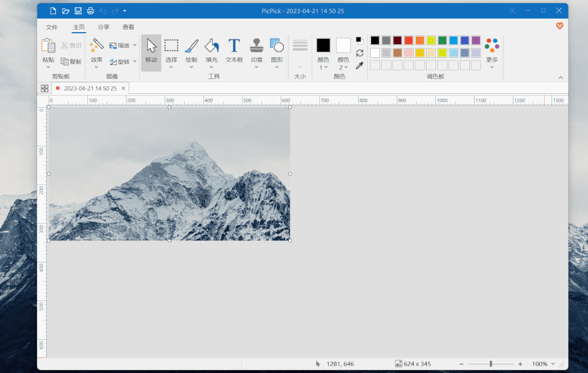Click the white 颜色 2 swatch
The height and width of the screenshot is (373, 588).
[x=343, y=45]
